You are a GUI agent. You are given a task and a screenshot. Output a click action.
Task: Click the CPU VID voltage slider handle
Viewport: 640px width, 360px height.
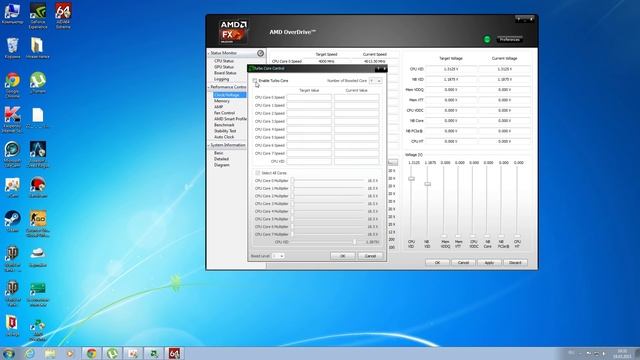point(411,179)
